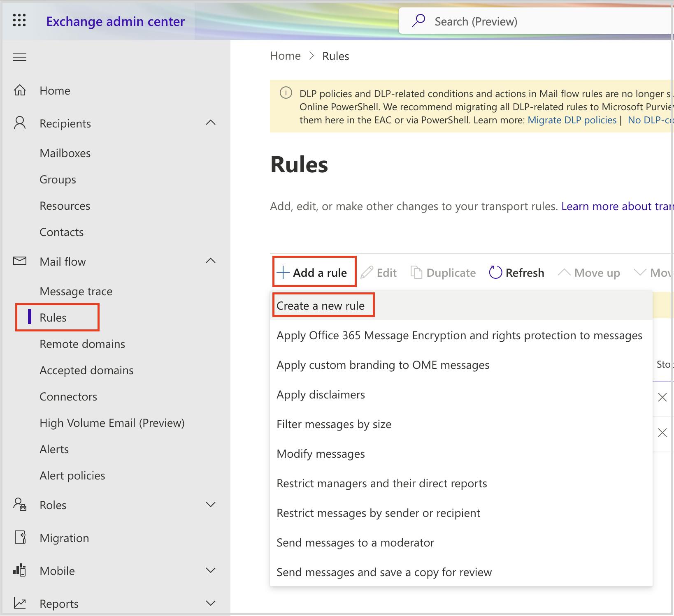Open Migration in sidebar
Viewport: 674px width, 616px height.
point(64,538)
